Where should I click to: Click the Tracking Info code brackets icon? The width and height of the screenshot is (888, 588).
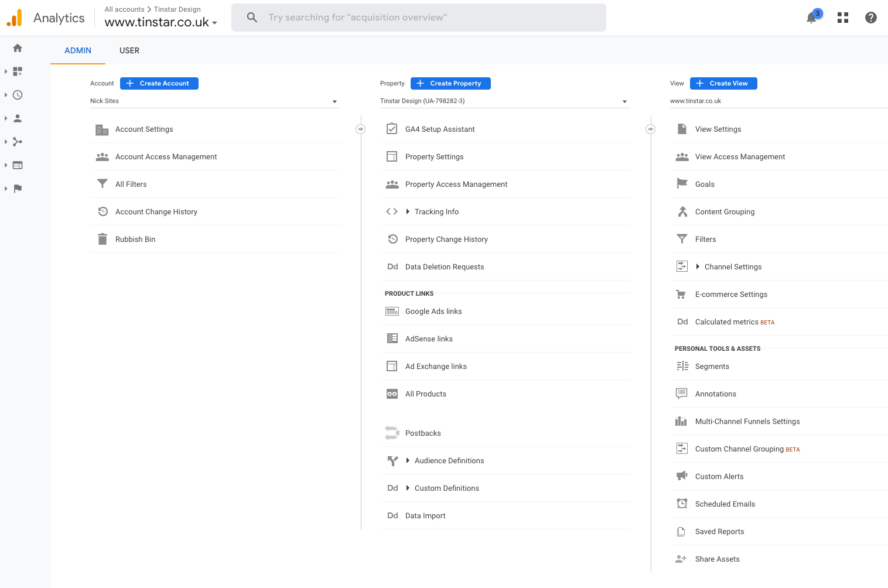pos(392,211)
